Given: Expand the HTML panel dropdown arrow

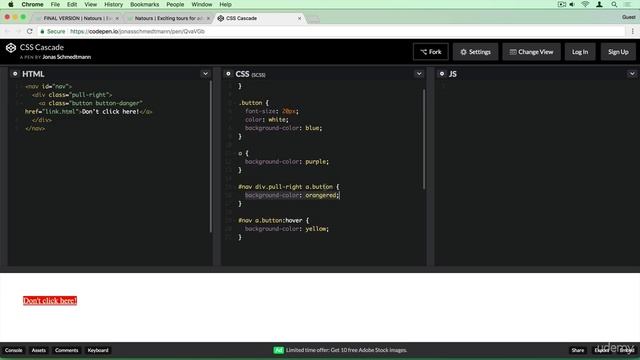Looking at the screenshot, I should pyautogui.click(x=205, y=74).
